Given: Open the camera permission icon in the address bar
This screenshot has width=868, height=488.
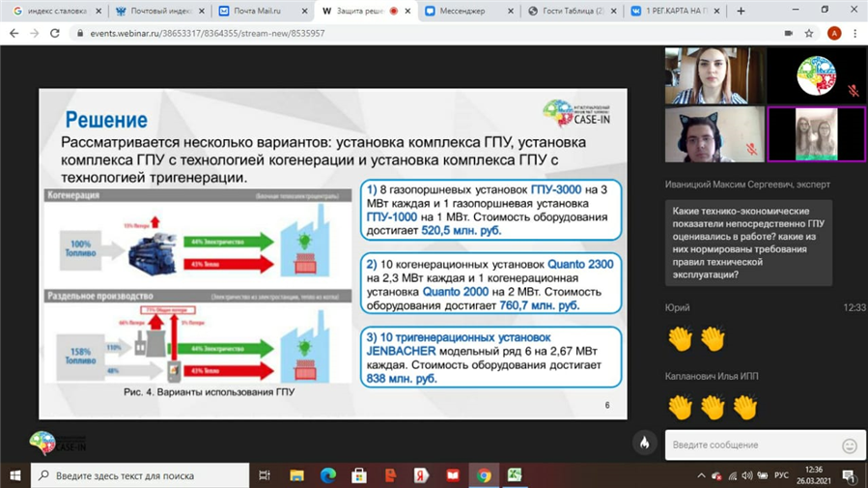Looking at the screenshot, I should (x=788, y=33).
